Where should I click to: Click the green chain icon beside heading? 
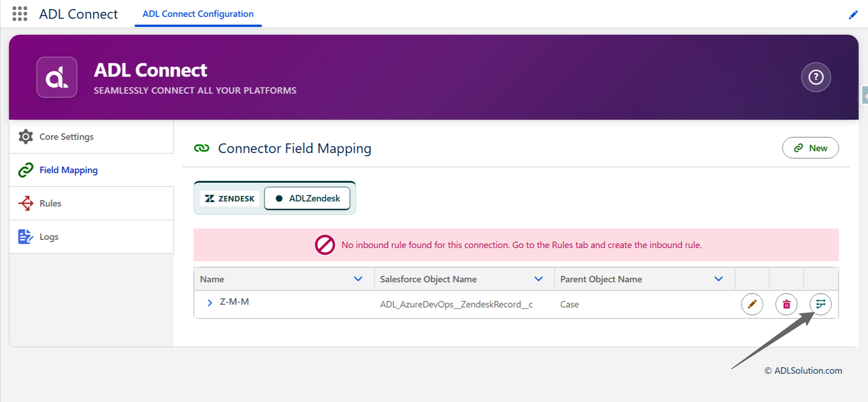202,148
